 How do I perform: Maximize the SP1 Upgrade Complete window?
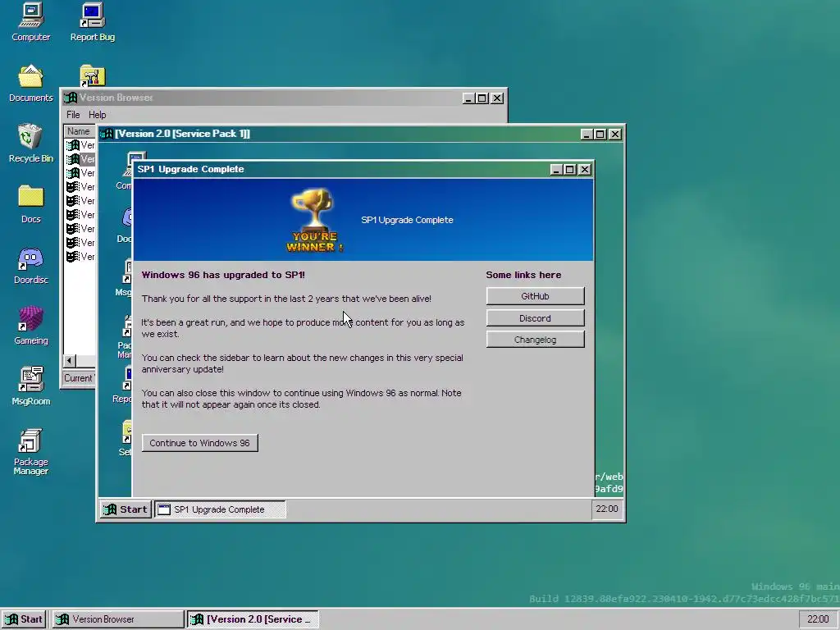point(570,170)
